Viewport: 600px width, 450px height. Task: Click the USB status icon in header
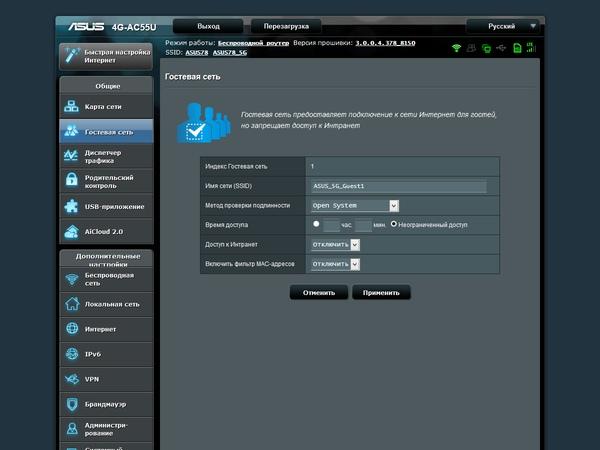pyautogui.click(x=501, y=48)
